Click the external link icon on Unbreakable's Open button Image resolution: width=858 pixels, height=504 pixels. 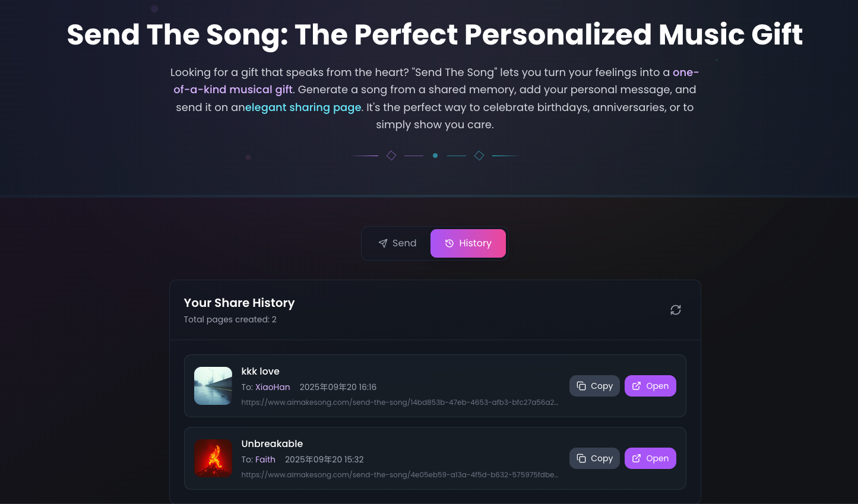click(637, 458)
